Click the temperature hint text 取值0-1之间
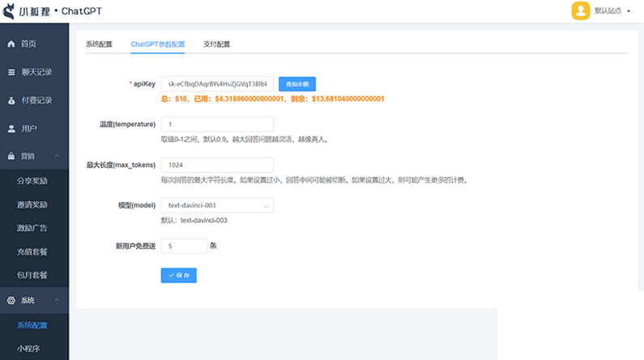The width and height of the screenshot is (644, 360). pyautogui.click(x=245, y=139)
